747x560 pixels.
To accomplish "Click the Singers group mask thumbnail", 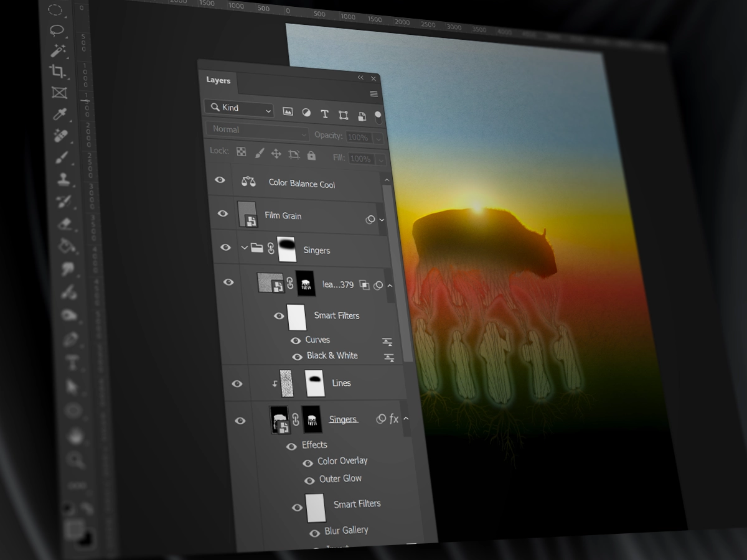I will (x=286, y=249).
